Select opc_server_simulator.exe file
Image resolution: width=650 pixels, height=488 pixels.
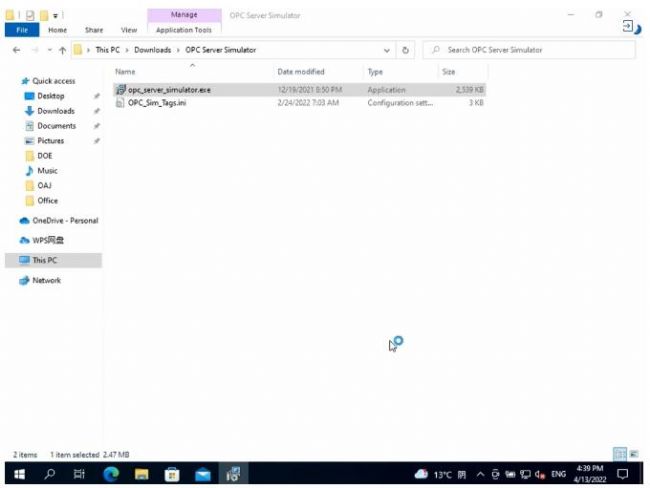coord(299,90)
